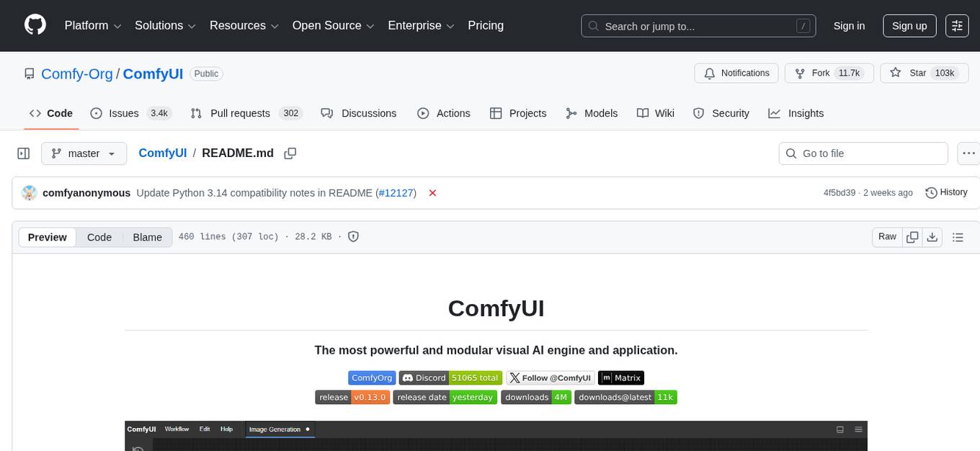Screen dimensions: 980x451
Task: Click the Sign up button
Action: (909, 25)
